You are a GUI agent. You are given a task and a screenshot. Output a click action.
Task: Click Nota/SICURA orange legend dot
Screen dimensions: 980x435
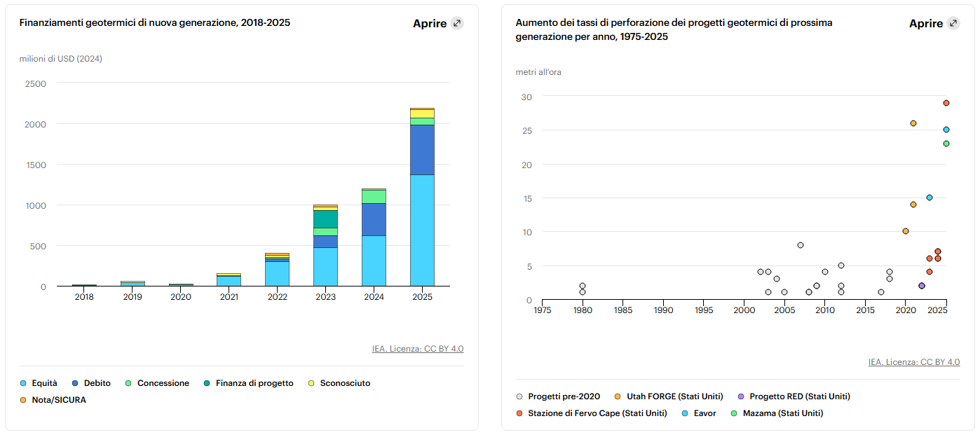click(x=23, y=400)
